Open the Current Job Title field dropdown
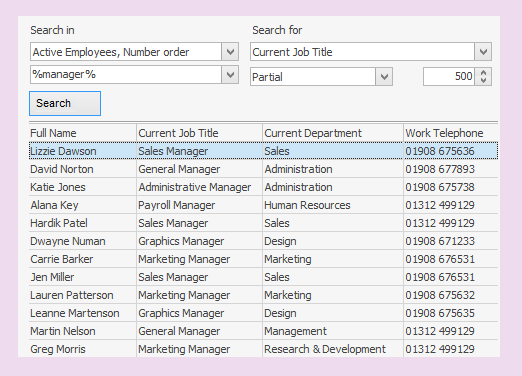The width and height of the screenshot is (522, 376). (483, 52)
